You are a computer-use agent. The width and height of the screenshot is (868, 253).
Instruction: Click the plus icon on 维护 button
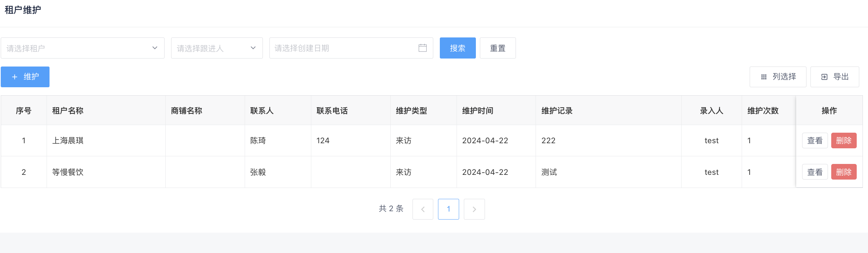pos(15,77)
